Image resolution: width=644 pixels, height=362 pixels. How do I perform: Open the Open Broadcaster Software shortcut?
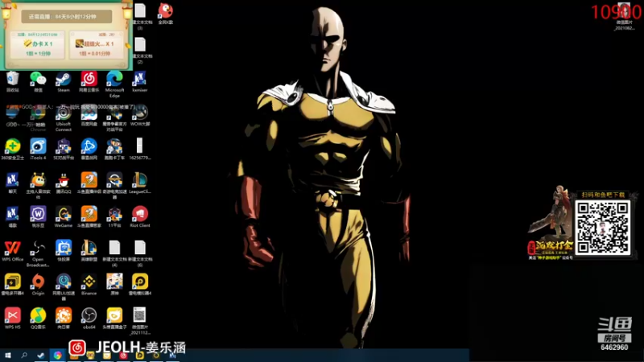coord(38,253)
